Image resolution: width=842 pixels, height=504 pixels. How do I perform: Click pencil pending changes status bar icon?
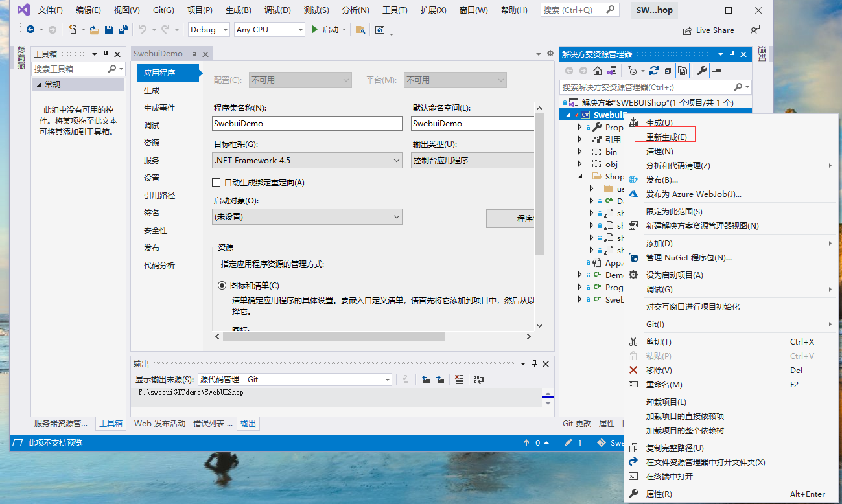(x=568, y=443)
